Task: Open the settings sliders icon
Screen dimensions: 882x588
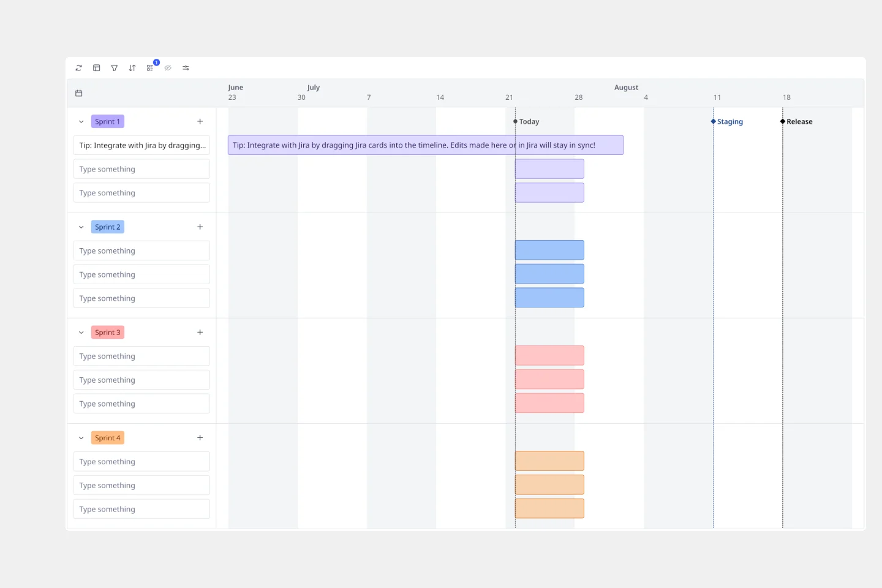Action: coord(186,68)
